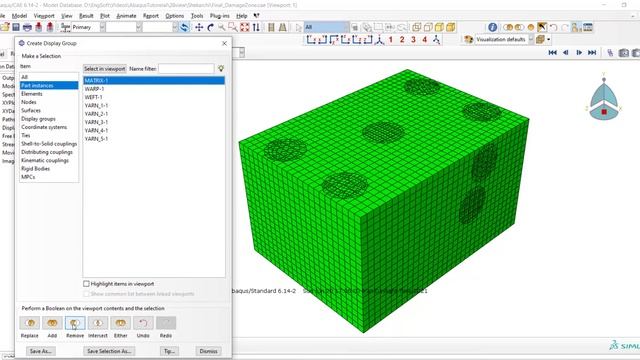This screenshot has height=360, width=640.
Task: Click the hidden-line render style cube
Action: 428,27
